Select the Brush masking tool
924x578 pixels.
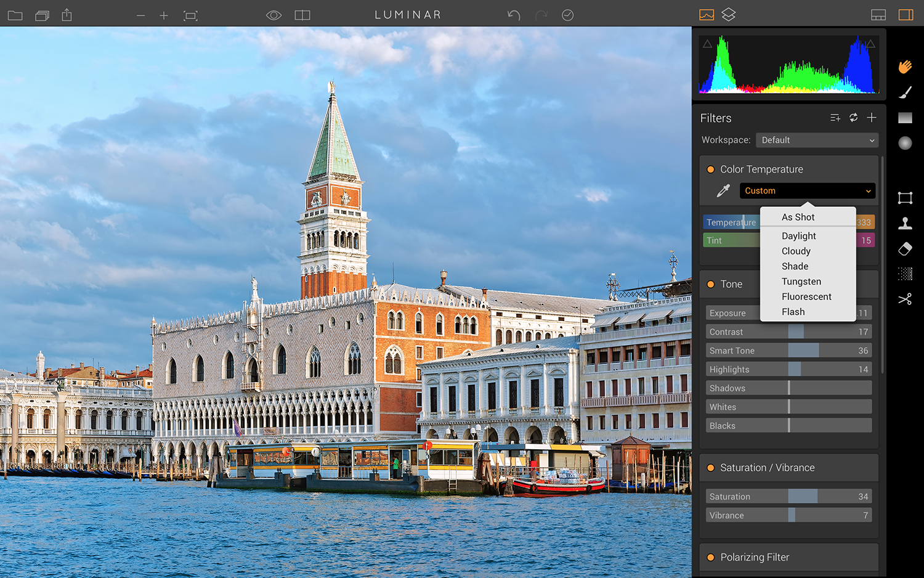905,92
